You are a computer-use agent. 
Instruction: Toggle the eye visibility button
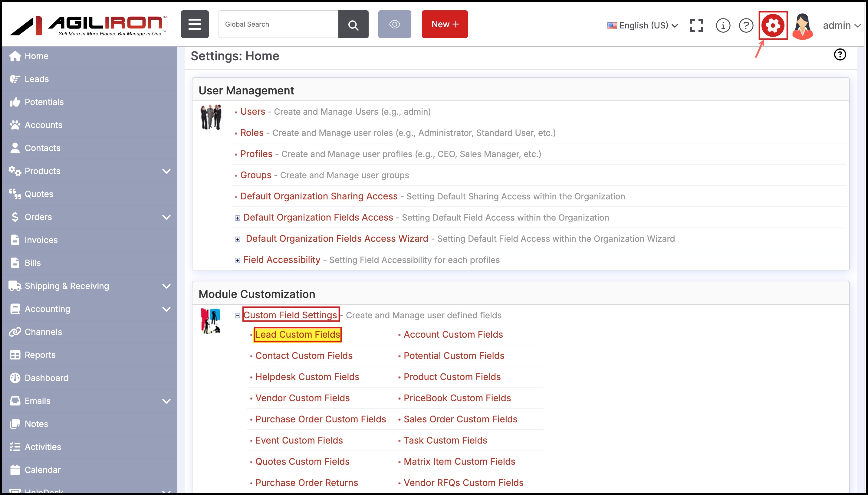394,24
